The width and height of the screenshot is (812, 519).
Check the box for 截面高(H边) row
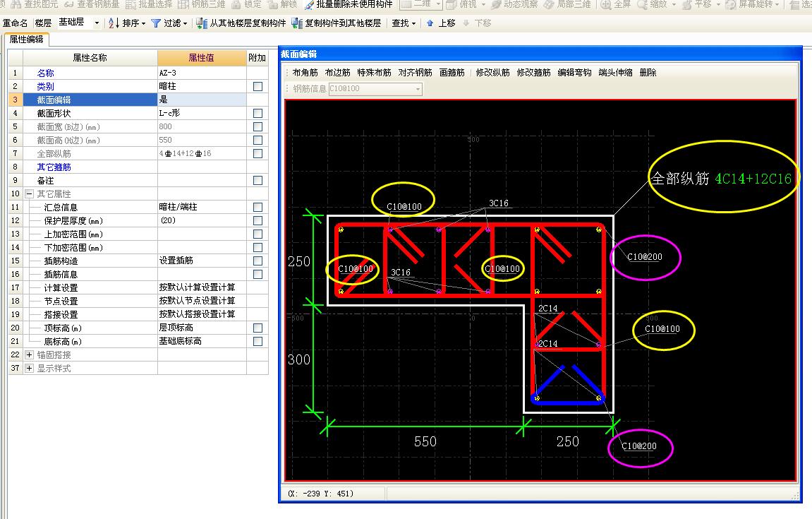point(257,141)
